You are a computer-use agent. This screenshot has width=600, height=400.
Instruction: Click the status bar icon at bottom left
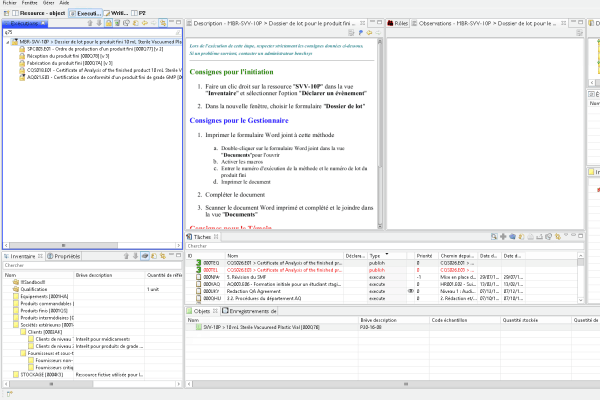point(10,393)
